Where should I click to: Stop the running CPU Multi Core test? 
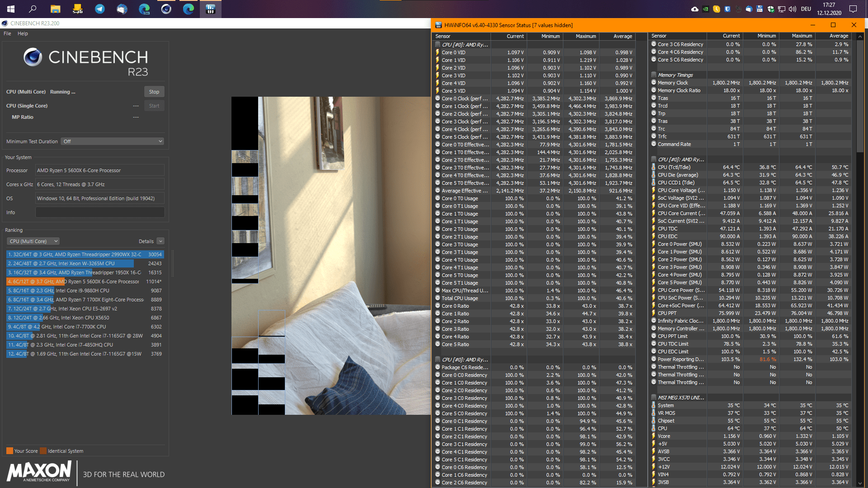point(154,92)
